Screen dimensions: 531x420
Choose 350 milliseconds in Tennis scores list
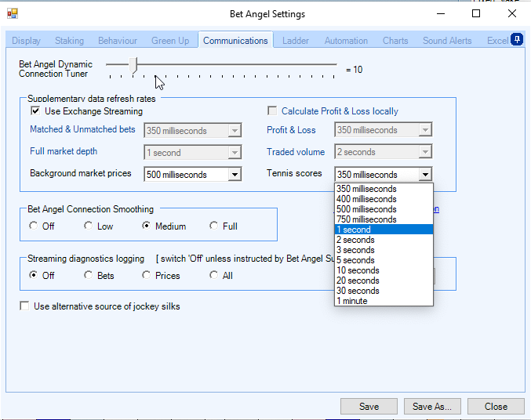384,189
